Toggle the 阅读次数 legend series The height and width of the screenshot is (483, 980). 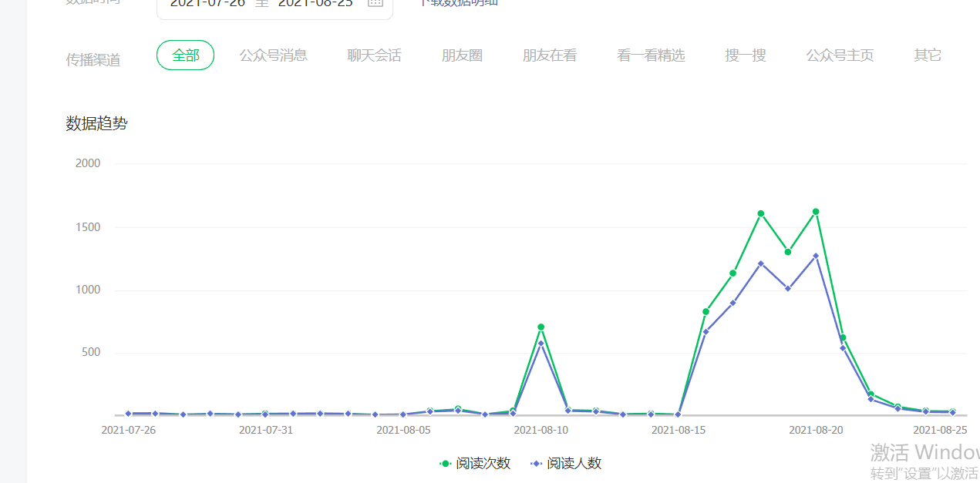[x=475, y=464]
